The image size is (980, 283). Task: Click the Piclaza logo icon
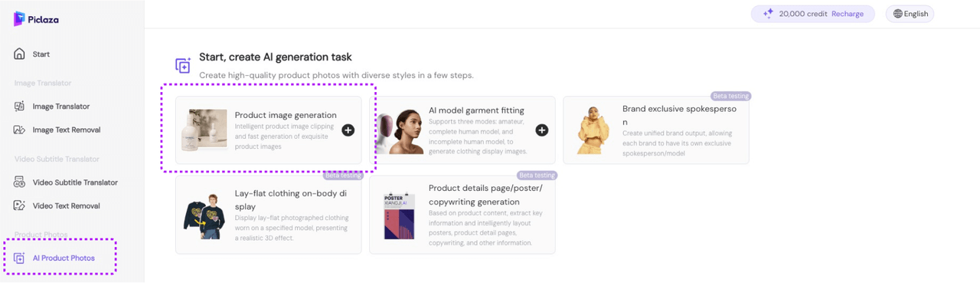coord(20,19)
